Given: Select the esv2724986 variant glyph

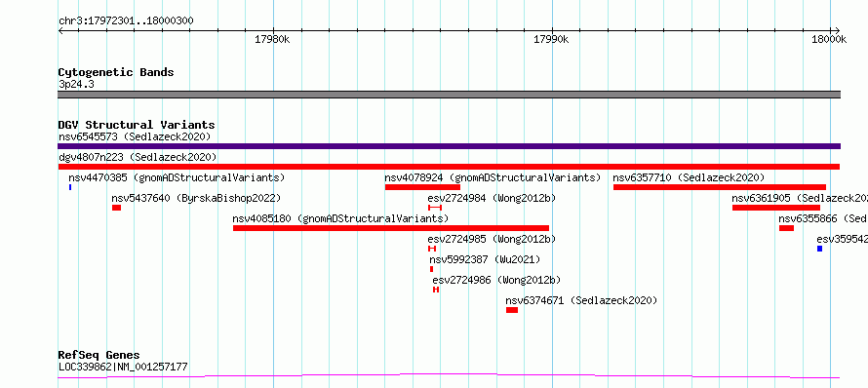Looking at the screenshot, I should click(436, 290).
